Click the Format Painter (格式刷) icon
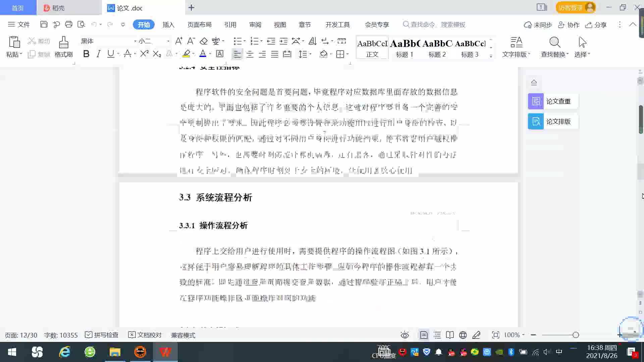The height and width of the screenshot is (362, 644). [63, 43]
